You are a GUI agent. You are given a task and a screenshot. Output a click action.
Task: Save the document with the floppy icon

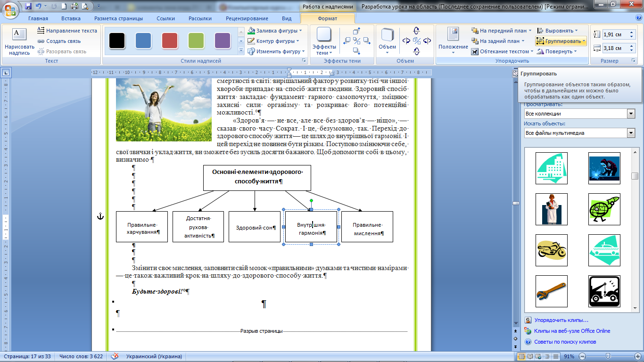coord(28,7)
